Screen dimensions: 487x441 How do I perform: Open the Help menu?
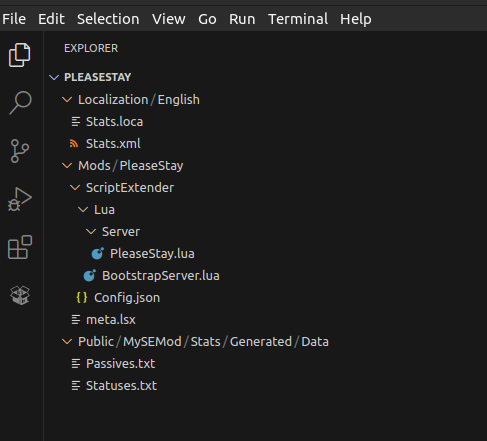tap(356, 19)
